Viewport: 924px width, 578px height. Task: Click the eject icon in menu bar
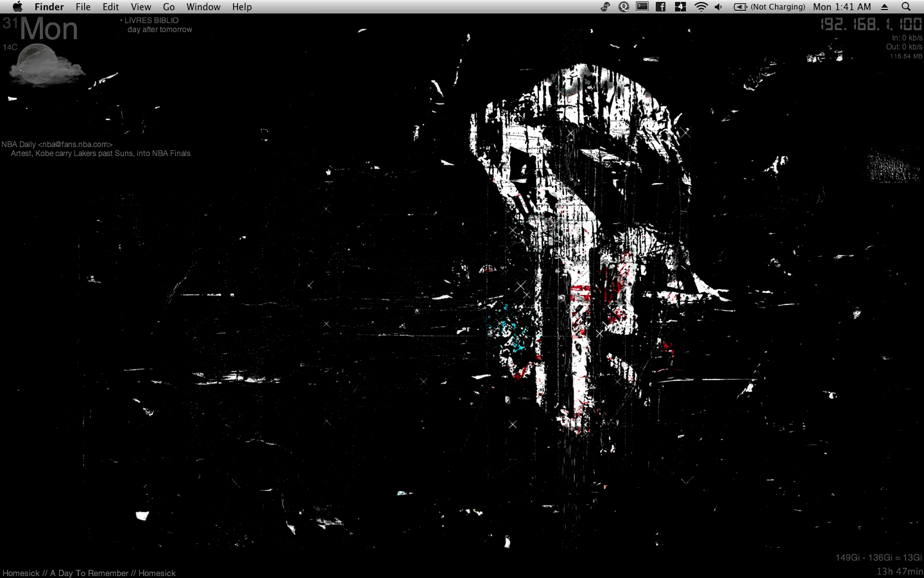884,7
